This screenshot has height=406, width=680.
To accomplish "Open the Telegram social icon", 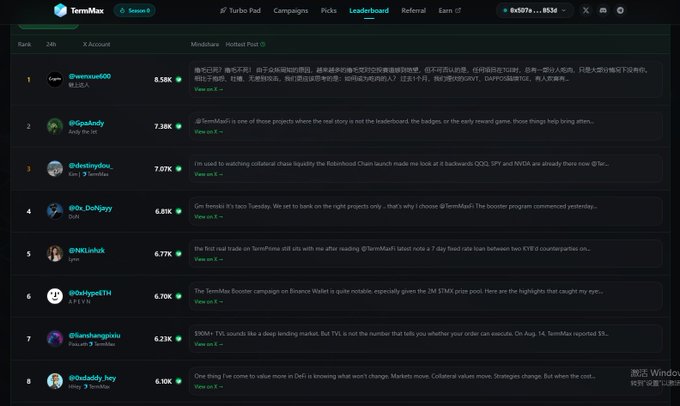I will pyautogui.click(x=620, y=10).
